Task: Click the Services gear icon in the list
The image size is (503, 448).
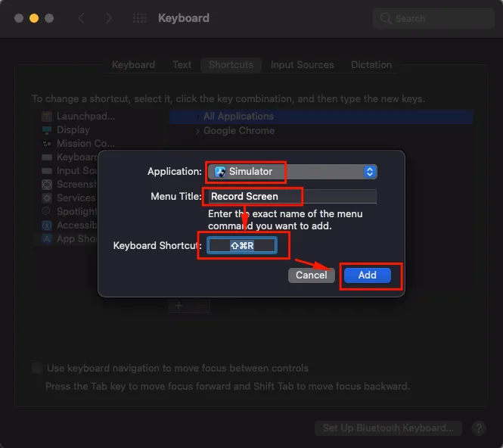Action: point(47,198)
